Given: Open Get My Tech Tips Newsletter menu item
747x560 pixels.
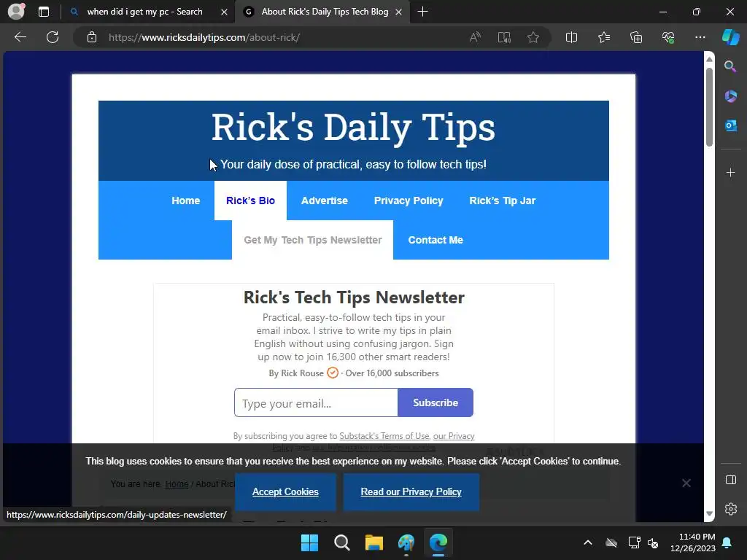Looking at the screenshot, I should click(x=312, y=240).
